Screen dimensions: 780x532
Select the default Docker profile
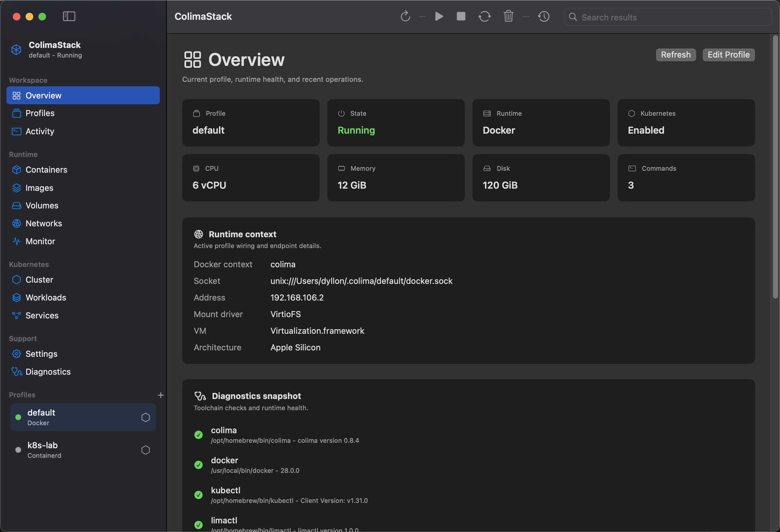click(83, 418)
